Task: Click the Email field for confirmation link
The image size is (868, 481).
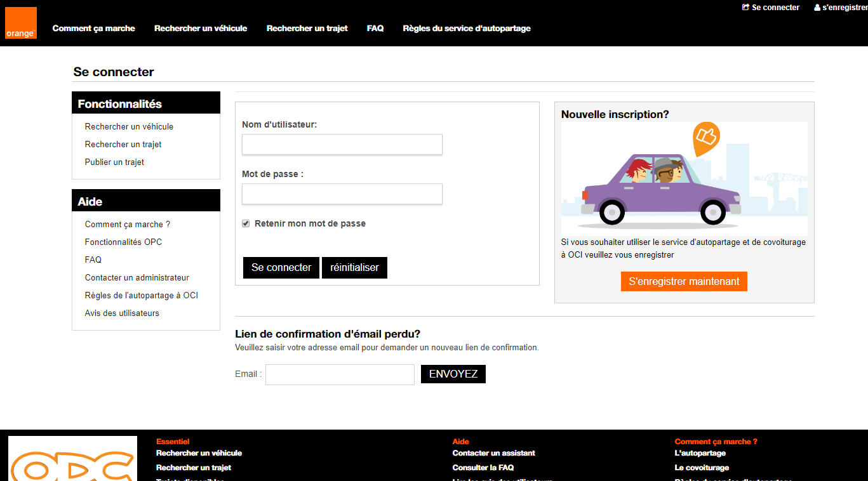Action: tap(340, 374)
